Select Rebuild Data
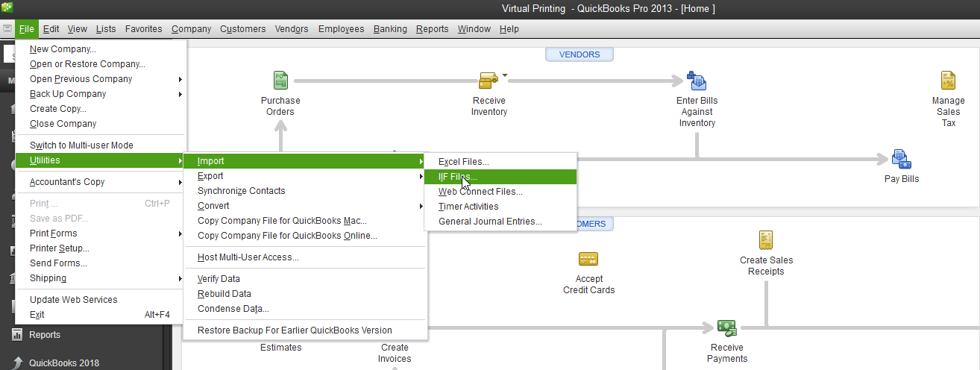The height and width of the screenshot is (370, 980). pyautogui.click(x=305, y=294)
